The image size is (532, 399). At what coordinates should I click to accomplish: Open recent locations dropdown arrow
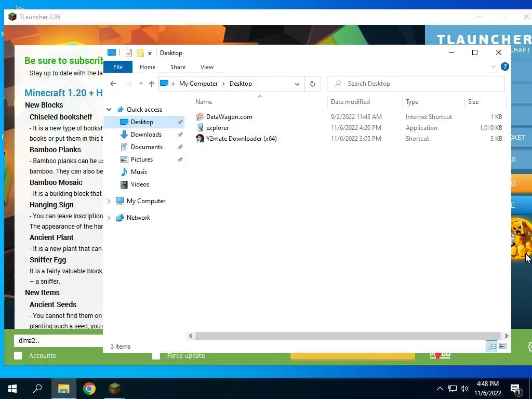(141, 84)
